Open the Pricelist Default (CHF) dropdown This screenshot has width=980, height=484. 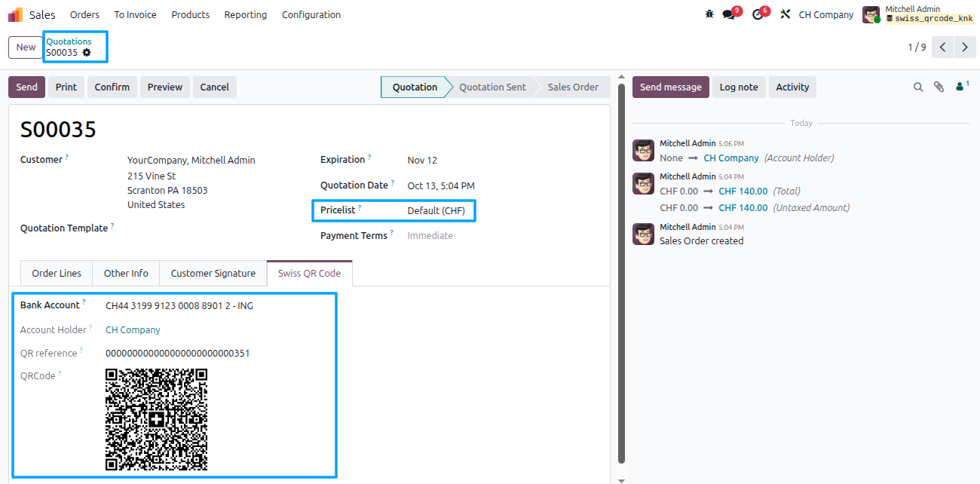coord(440,211)
